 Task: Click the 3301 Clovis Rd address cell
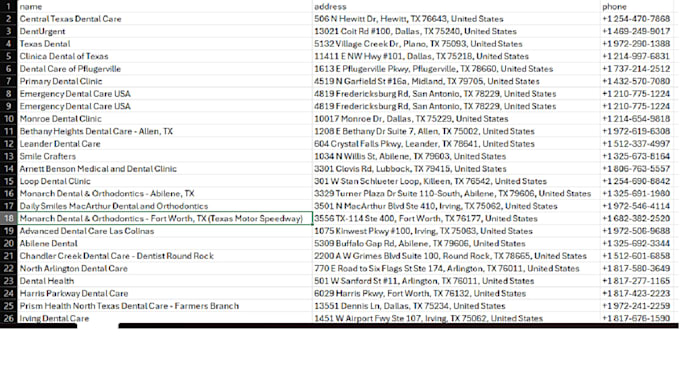coord(456,168)
